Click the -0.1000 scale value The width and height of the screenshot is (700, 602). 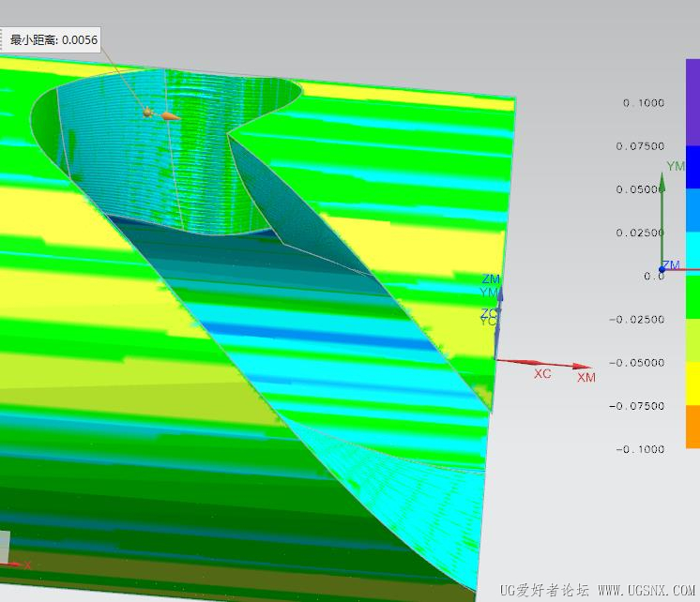(640, 449)
